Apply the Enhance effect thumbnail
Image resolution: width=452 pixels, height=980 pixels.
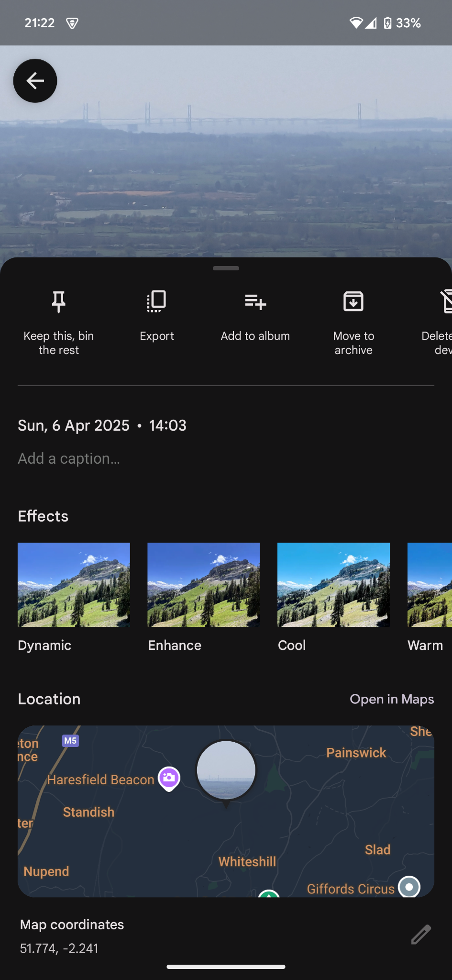tap(204, 585)
